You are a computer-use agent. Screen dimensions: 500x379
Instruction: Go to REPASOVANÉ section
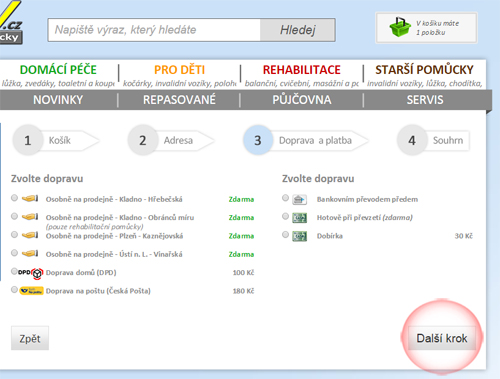(x=179, y=100)
